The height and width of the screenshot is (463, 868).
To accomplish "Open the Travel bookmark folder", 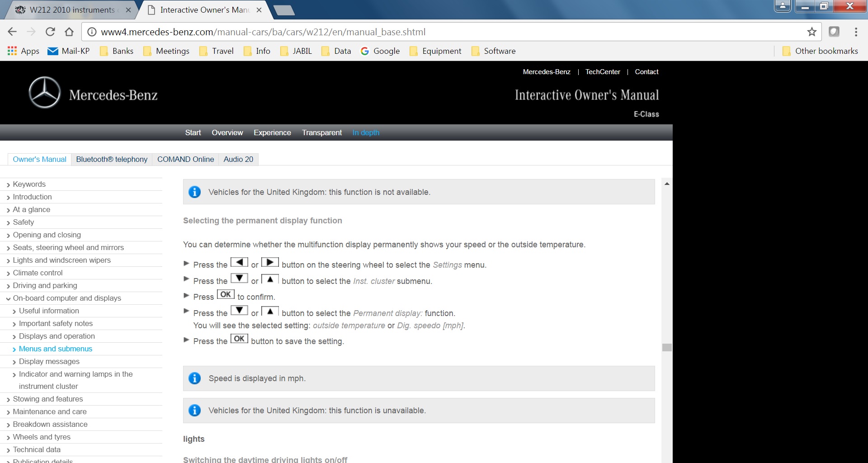I will pyautogui.click(x=217, y=51).
